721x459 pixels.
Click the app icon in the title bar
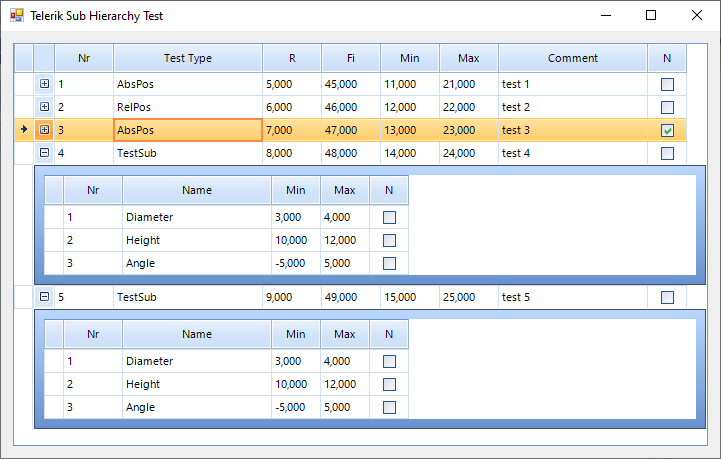[x=16, y=16]
